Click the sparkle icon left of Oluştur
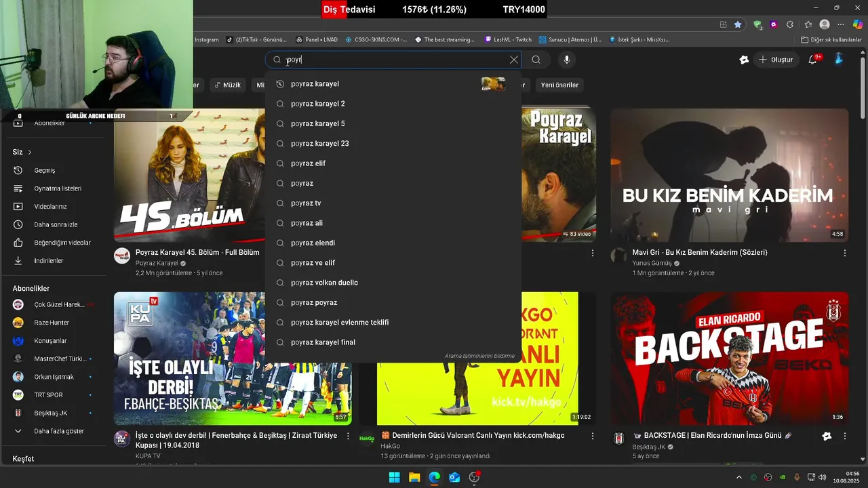Screen dimensions: 868x488 pos(744,60)
